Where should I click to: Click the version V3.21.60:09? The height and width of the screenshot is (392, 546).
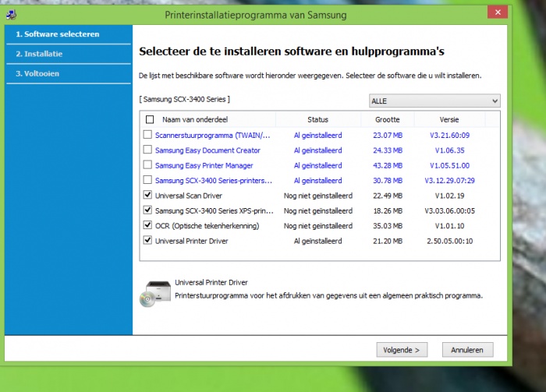pyautogui.click(x=449, y=136)
